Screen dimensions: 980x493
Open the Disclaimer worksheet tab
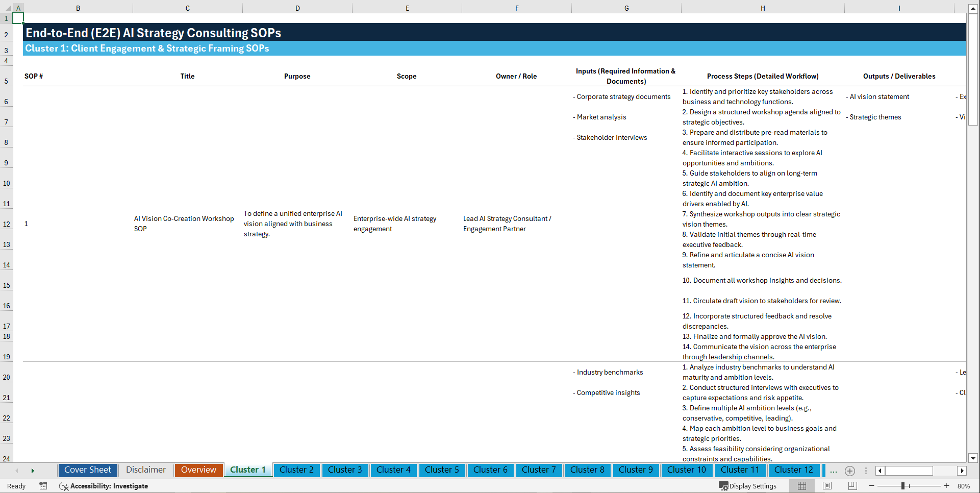pyautogui.click(x=145, y=470)
